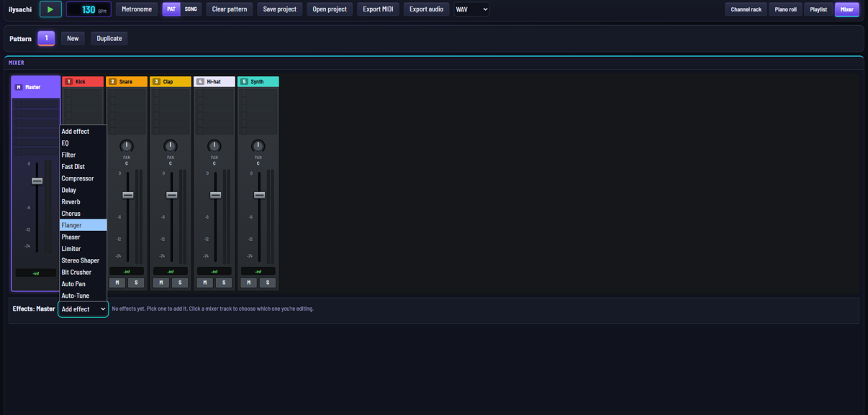Screen dimensions: 868x415
Task: Click the Add effect dropdown for Master
Action: pos(83,309)
